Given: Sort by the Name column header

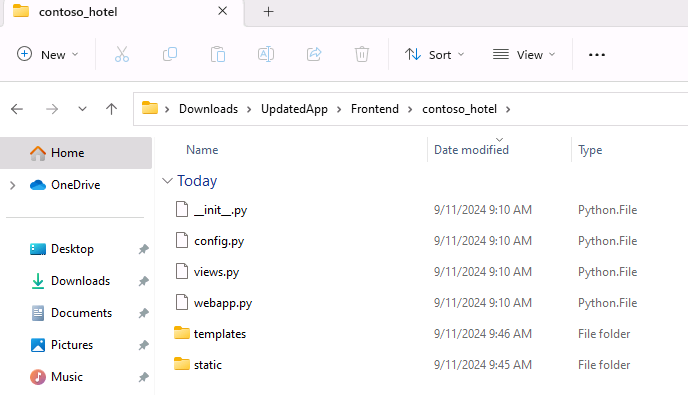Looking at the screenshot, I should coord(202,150).
